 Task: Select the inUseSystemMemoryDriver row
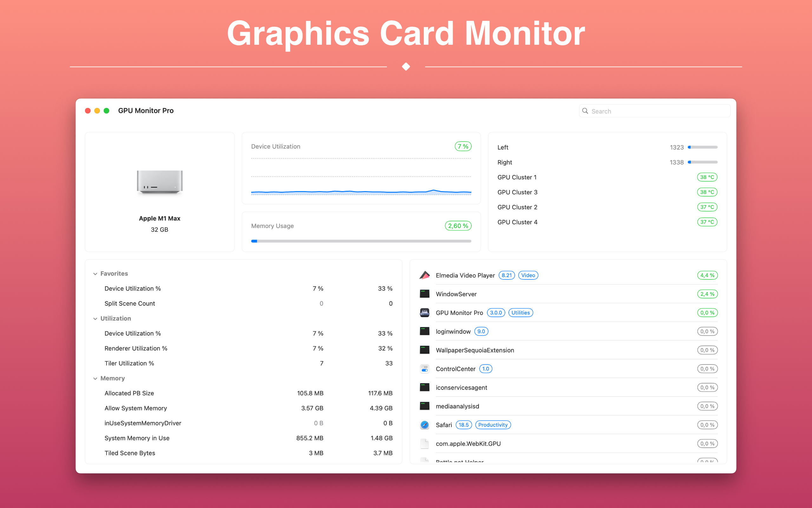(x=244, y=423)
